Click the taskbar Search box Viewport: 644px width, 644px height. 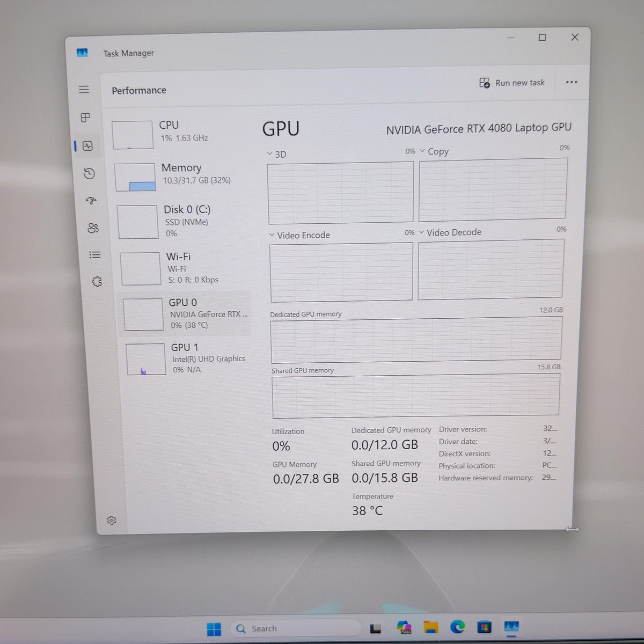pyautogui.click(x=296, y=628)
